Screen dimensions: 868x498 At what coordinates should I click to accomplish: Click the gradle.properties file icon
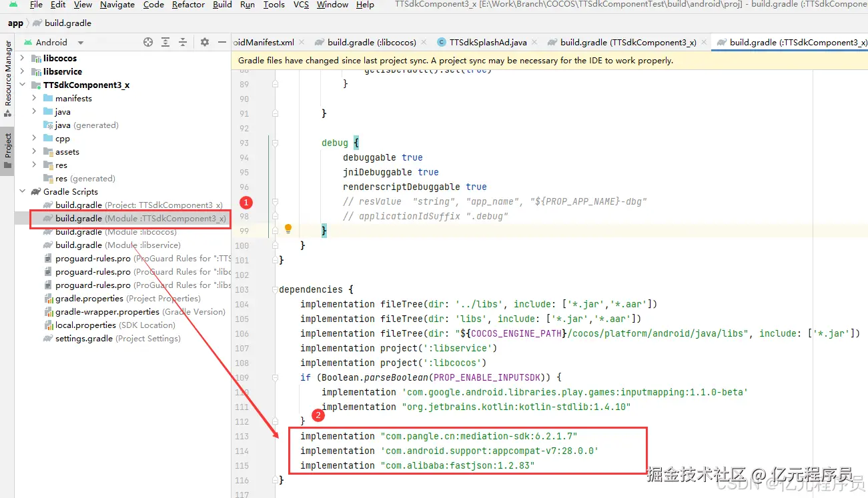(x=48, y=299)
